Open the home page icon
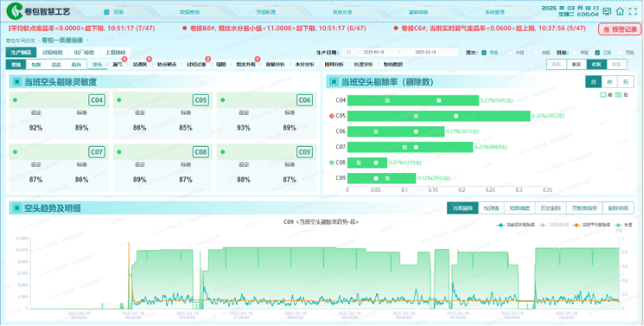 [620, 11]
